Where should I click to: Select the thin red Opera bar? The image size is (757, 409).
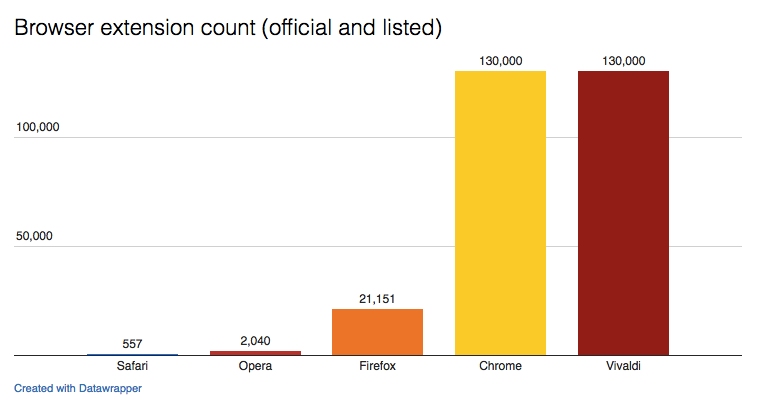(x=255, y=353)
